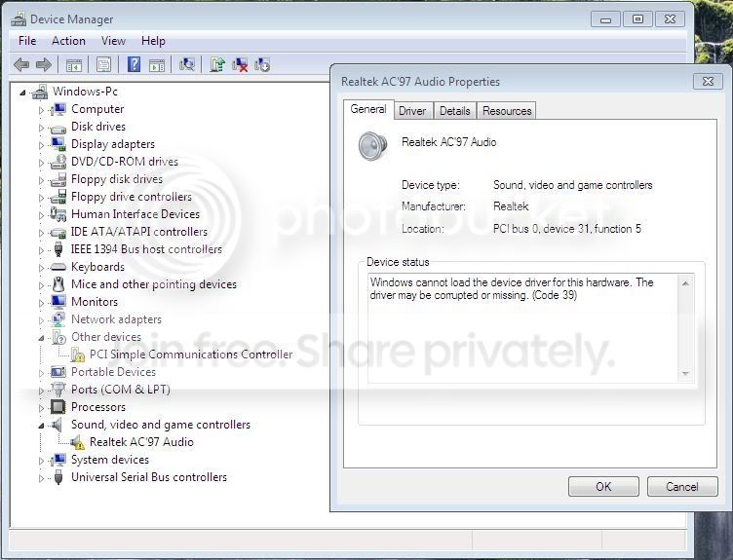Click the OK button
Image resolution: width=733 pixels, height=560 pixels.
coord(603,487)
